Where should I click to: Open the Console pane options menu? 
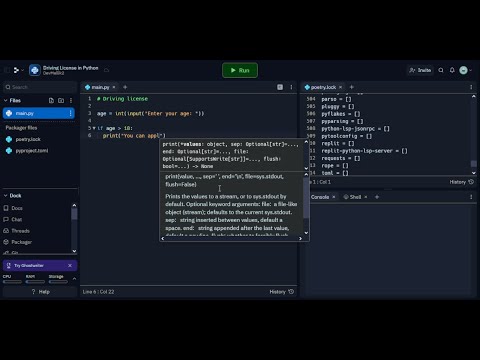tap(471, 197)
